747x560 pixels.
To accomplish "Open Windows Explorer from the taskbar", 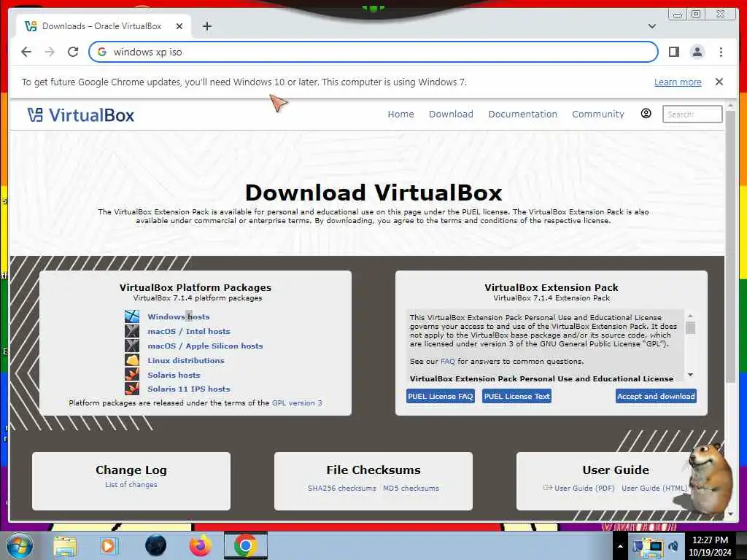I will point(65,546).
